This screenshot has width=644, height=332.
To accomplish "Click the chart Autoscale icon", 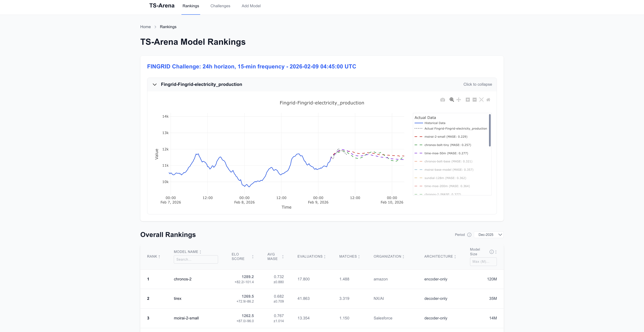I will pos(481,100).
